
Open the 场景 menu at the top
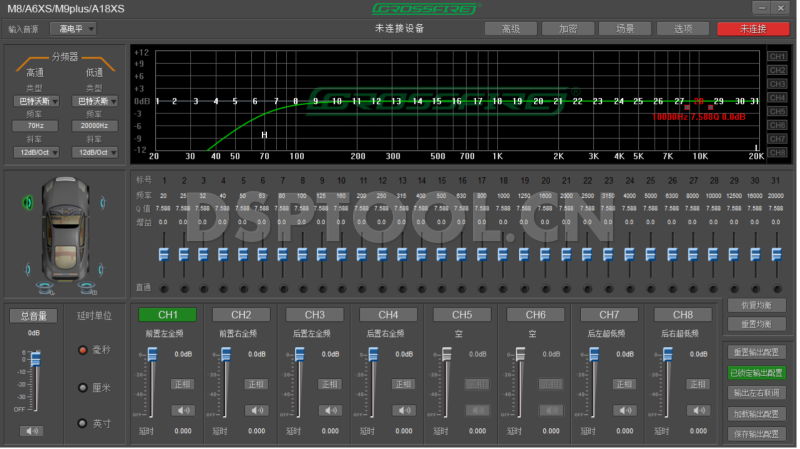[625, 29]
